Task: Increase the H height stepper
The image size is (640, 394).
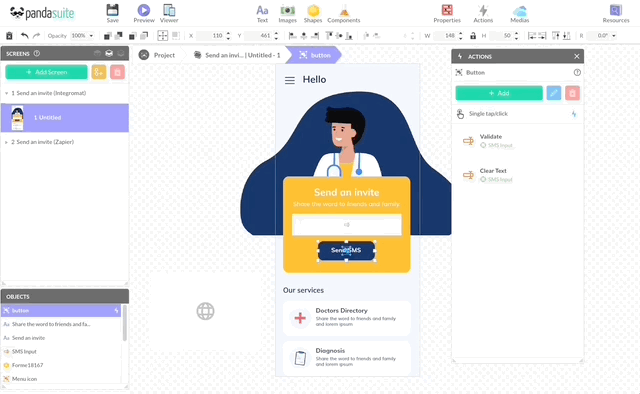Action: [x=517, y=33]
